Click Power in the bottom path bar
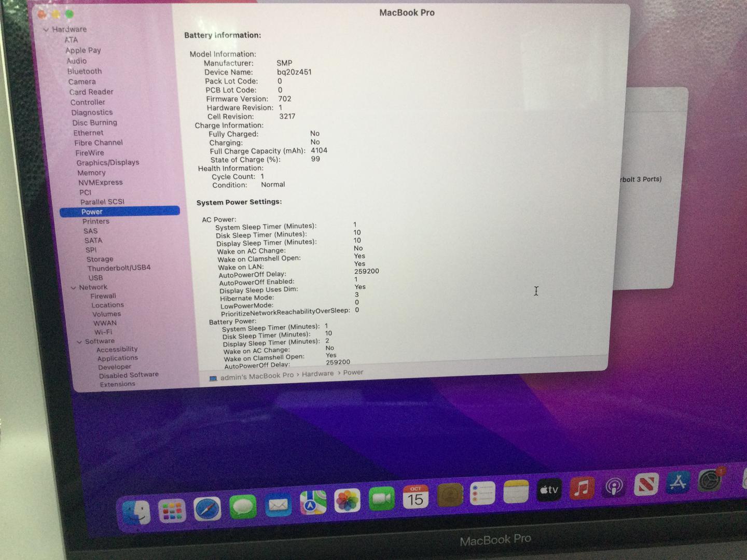The width and height of the screenshot is (747, 560). point(353,372)
